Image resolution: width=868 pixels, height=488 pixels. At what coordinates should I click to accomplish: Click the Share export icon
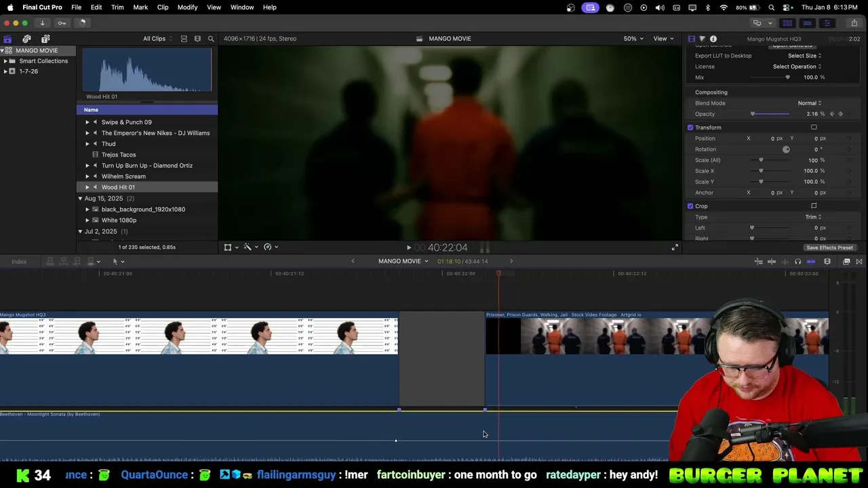click(x=854, y=23)
